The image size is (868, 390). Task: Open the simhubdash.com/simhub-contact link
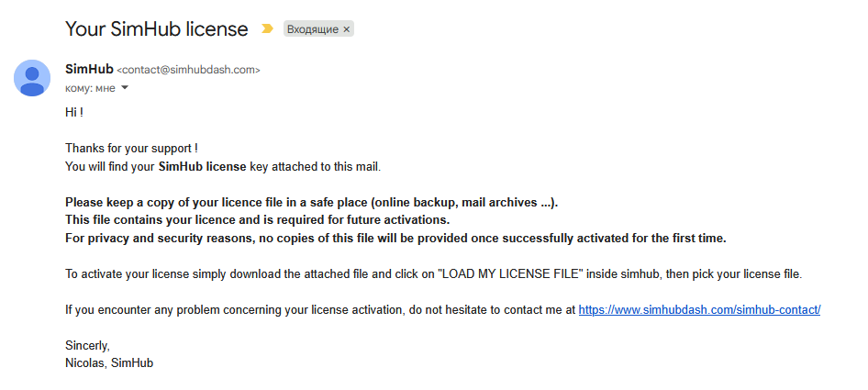(698, 310)
